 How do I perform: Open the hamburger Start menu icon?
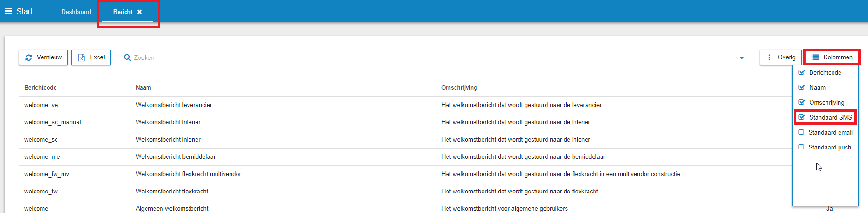click(x=8, y=11)
